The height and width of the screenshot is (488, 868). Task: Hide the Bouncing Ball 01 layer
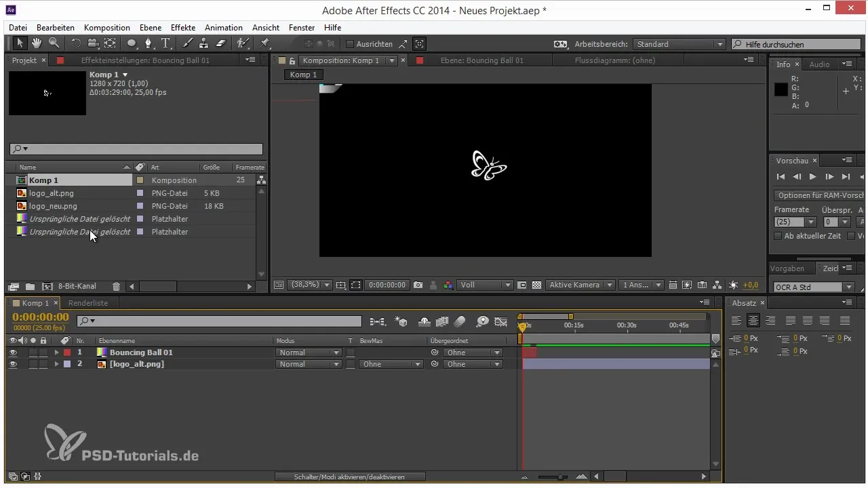(x=13, y=352)
